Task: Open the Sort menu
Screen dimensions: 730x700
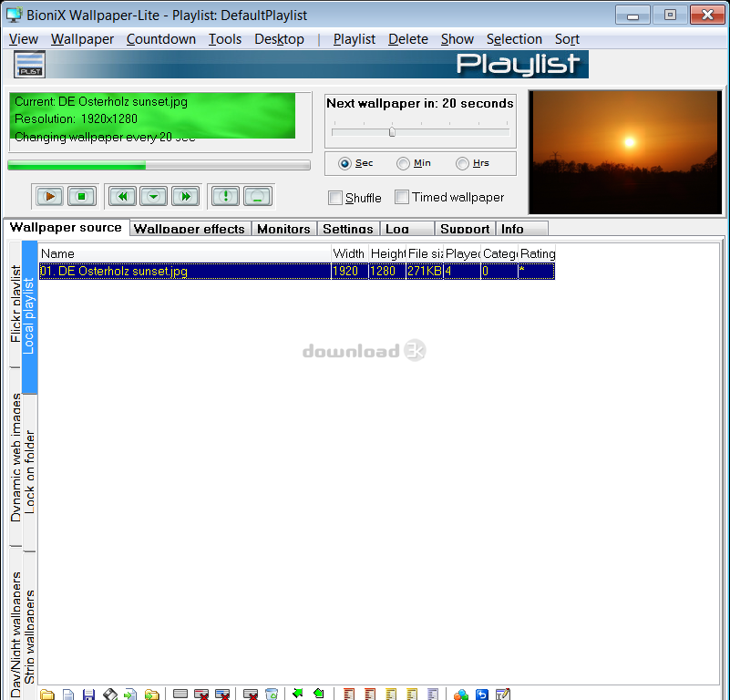Action: [x=567, y=39]
